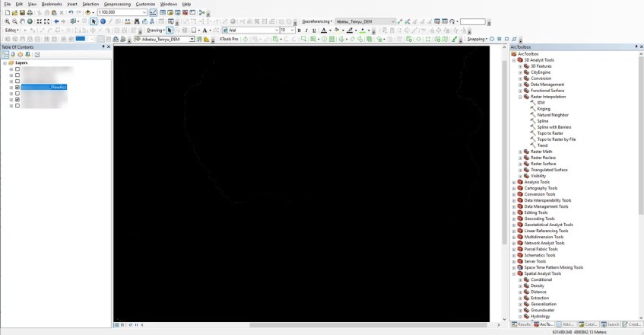Click the New Map Document icon
644x335 pixels.
[8, 13]
